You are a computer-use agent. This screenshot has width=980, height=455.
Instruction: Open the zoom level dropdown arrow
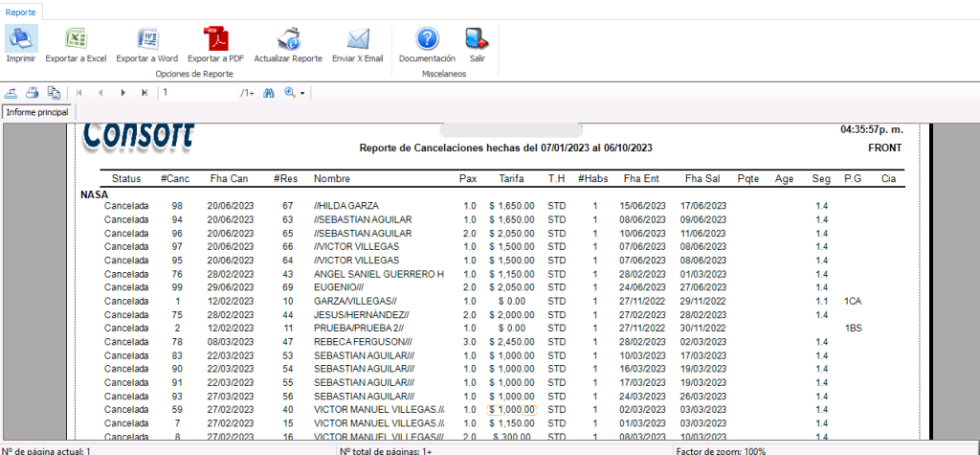(302, 93)
